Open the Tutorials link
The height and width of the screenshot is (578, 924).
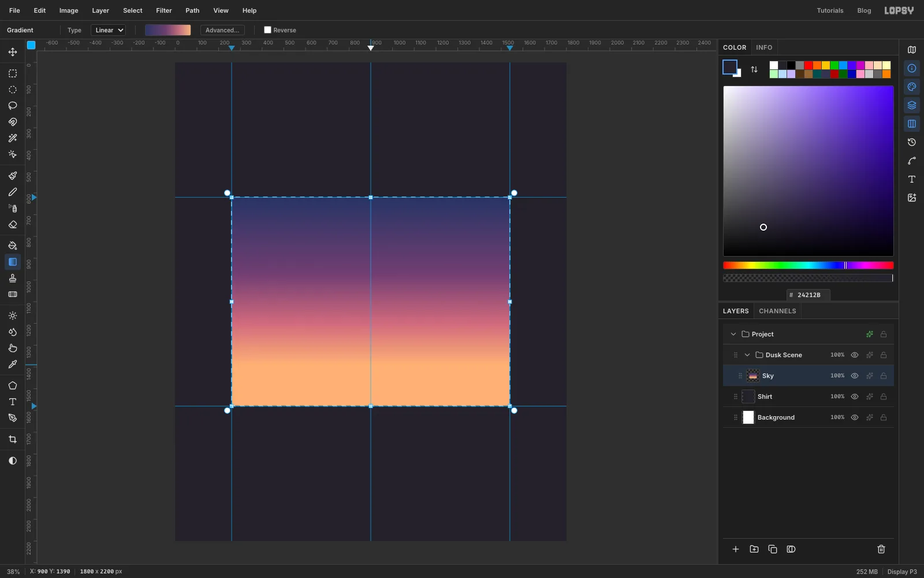click(x=830, y=10)
